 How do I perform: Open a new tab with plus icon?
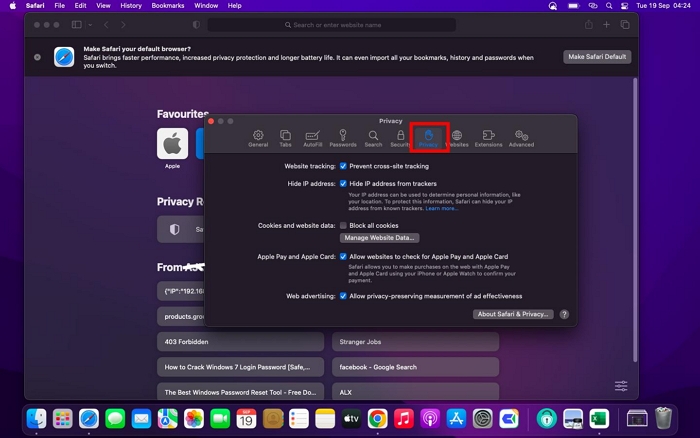606,25
